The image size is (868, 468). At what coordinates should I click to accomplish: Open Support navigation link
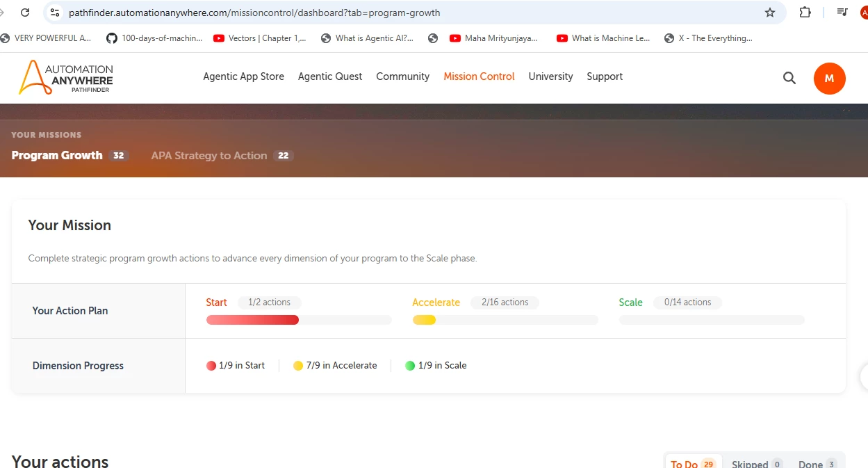(x=605, y=76)
